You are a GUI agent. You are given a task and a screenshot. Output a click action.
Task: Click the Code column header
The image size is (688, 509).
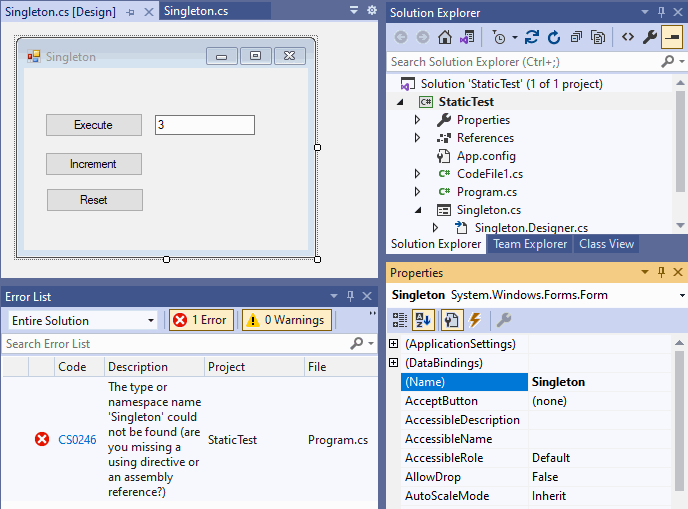79,367
